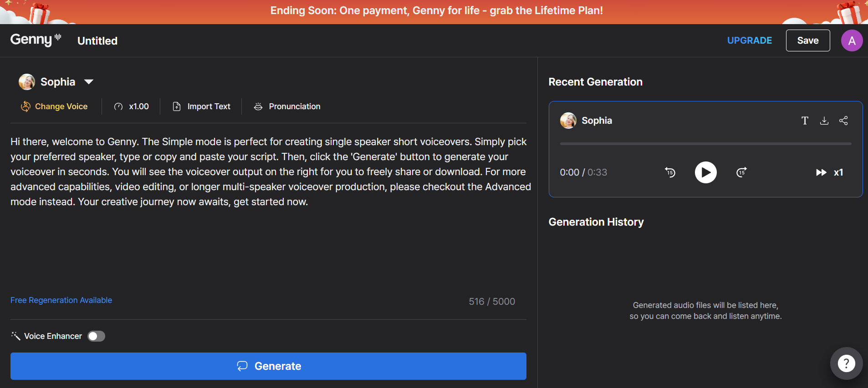Click Change Voice option
Screen dimensions: 868x388
(54, 106)
